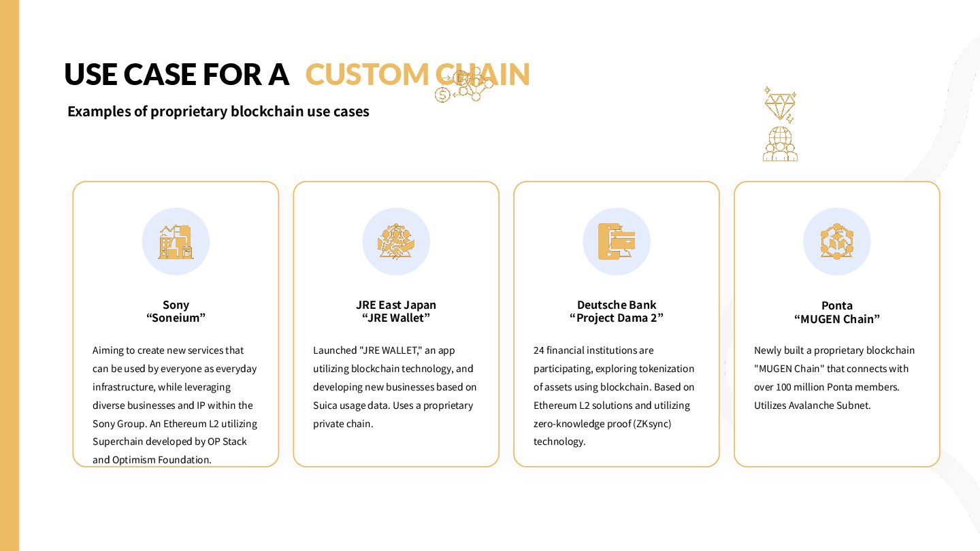Click the blockchain cube network icon

pyautogui.click(x=837, y=242)
